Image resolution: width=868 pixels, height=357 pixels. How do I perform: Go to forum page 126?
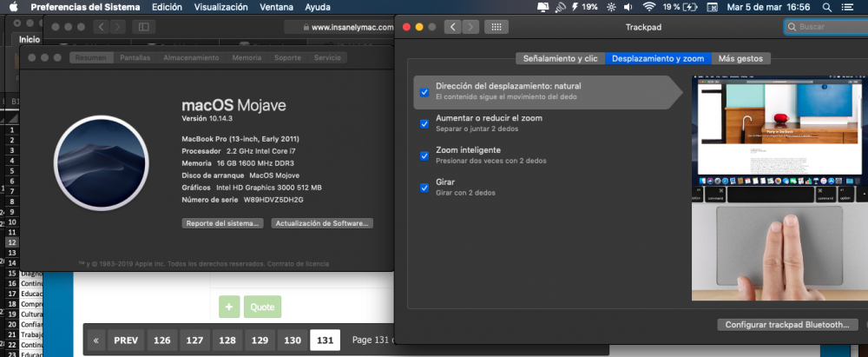click(x=162, y=340)
